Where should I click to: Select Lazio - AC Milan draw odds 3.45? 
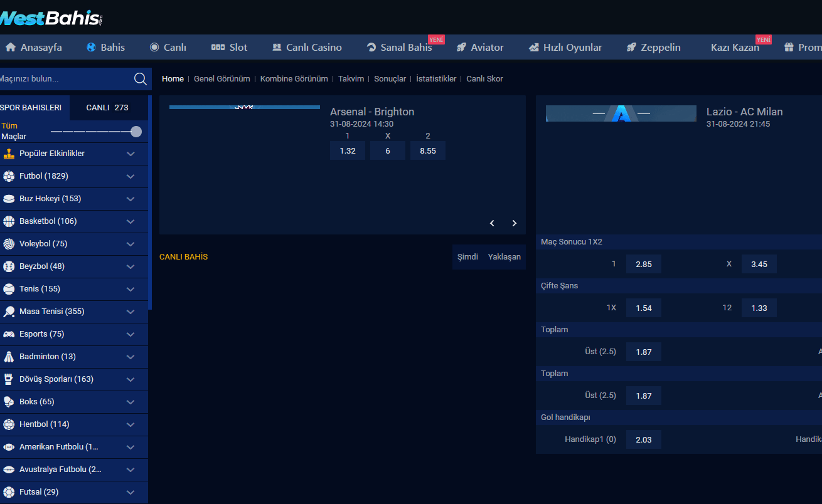point(759,264)
